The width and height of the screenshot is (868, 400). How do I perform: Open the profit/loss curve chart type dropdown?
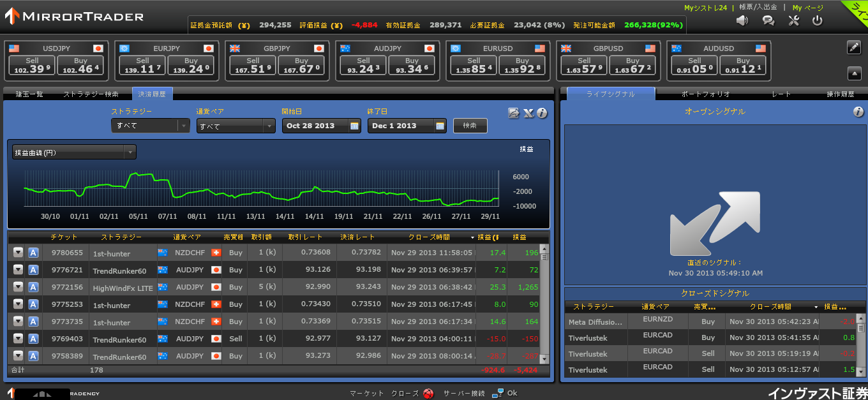click(74, 152)
